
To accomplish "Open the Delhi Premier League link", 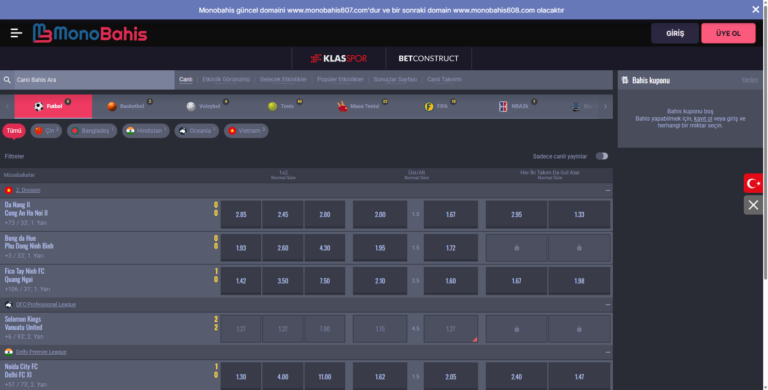I will 41,352.
